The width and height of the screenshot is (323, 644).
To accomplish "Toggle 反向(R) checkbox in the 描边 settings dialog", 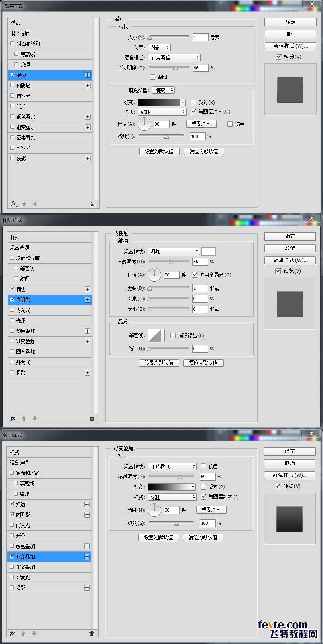I will click(193, 102).
